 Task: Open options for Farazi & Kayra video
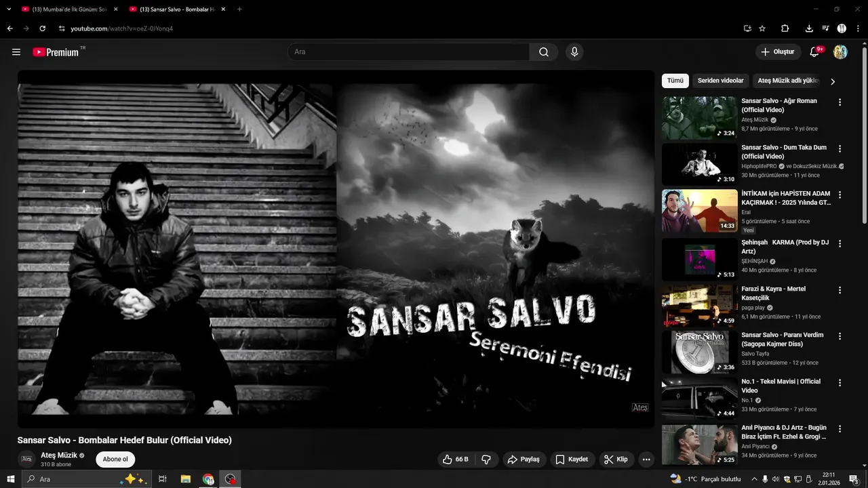[840, 290]
